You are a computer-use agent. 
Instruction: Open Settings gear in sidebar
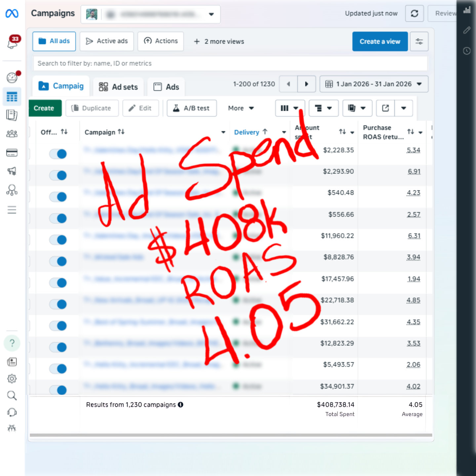click(x=12, y=378)
